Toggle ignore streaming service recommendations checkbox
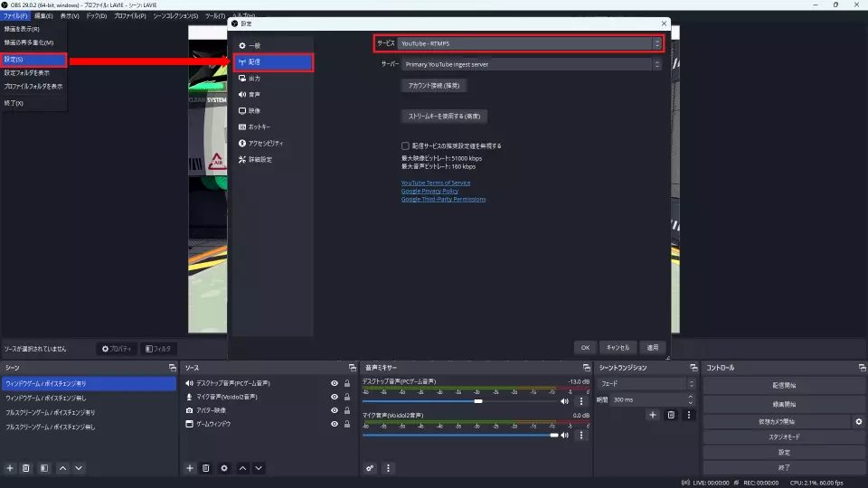Screen dimensions: 868x488 405,146
